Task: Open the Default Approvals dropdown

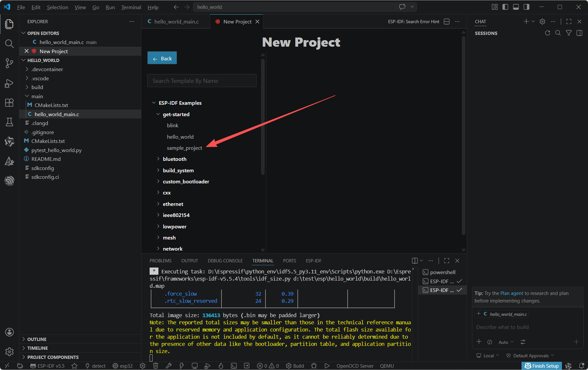Action: pos(531,356)
